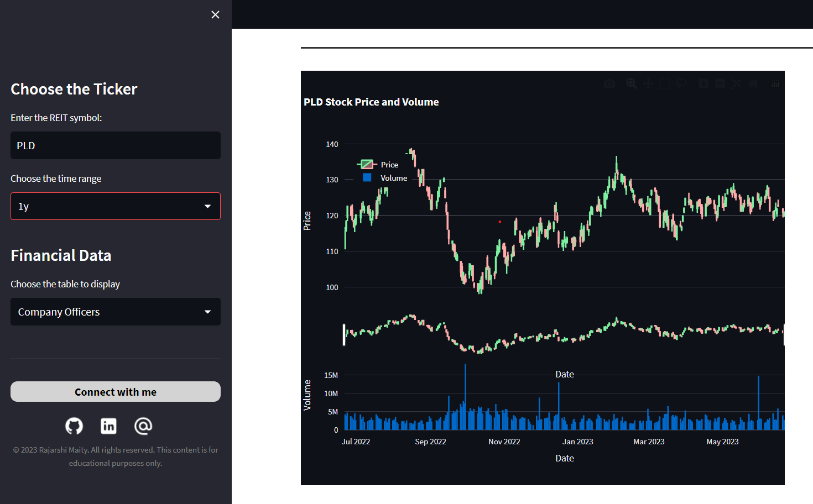
Task: Click the REIT symbol input containing PLD
Action: click(x=116, y=145)
